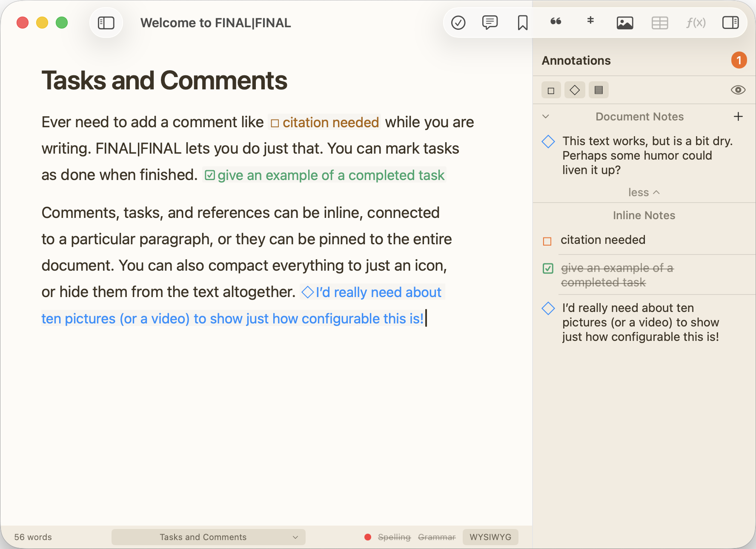756x549 pixels.
Task: Select the citation needed note text in sidebar
Action: coord(603,240)
